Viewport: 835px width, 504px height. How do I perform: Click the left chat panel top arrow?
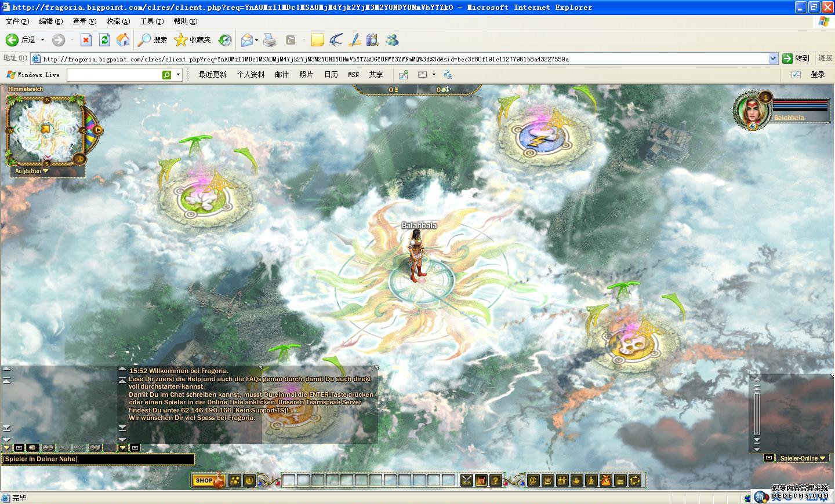point(6,369)
